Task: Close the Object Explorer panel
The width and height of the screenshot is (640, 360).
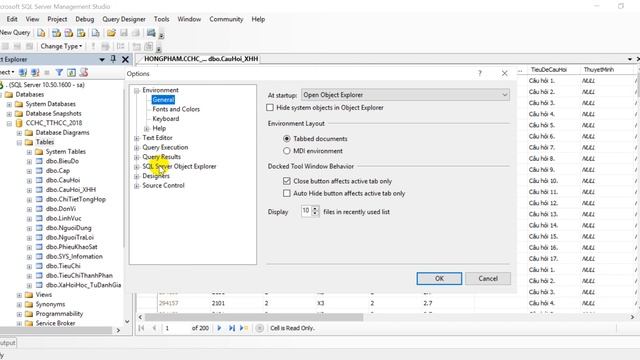Action: tap(125, 60)
